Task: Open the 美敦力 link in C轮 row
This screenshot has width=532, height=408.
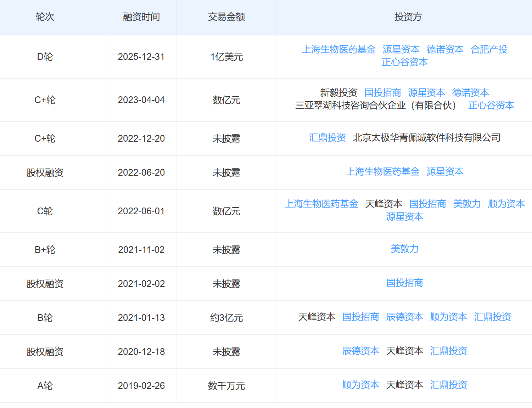Action: [466, 204]
